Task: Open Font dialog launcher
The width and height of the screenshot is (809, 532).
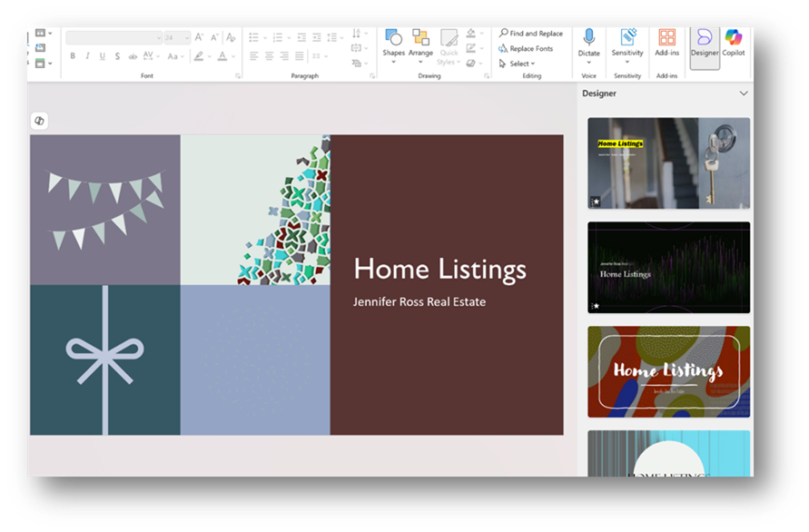Action: (238, 76)
